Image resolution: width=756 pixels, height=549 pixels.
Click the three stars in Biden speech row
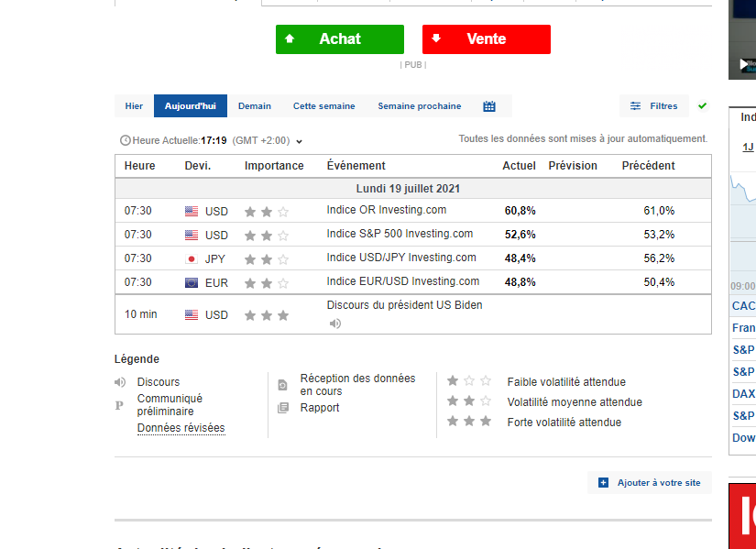click(x=267, y=315)
